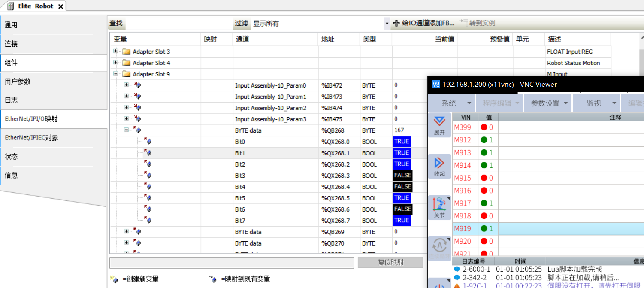The image size is (644, 288).
Task: Select the M919 row in VIN table
Action: tap(463, 229)
